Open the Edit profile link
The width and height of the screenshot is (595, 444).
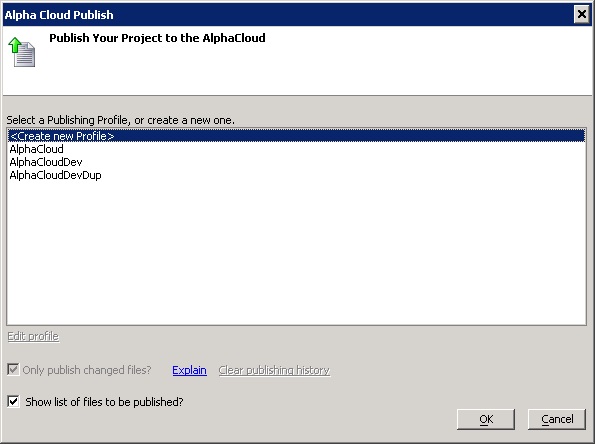[33, 336]
